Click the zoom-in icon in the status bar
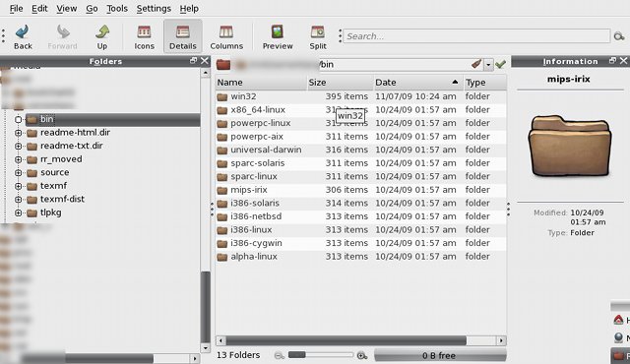 click(361, 355)
